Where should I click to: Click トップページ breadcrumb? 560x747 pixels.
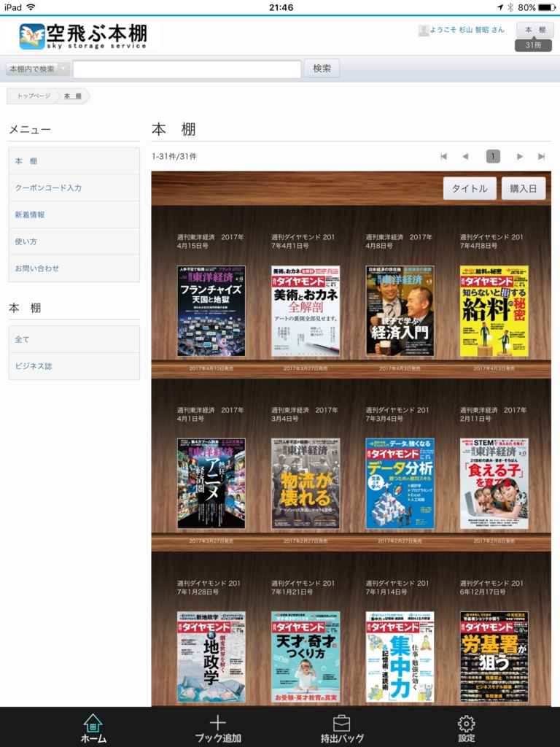(34, 96)
